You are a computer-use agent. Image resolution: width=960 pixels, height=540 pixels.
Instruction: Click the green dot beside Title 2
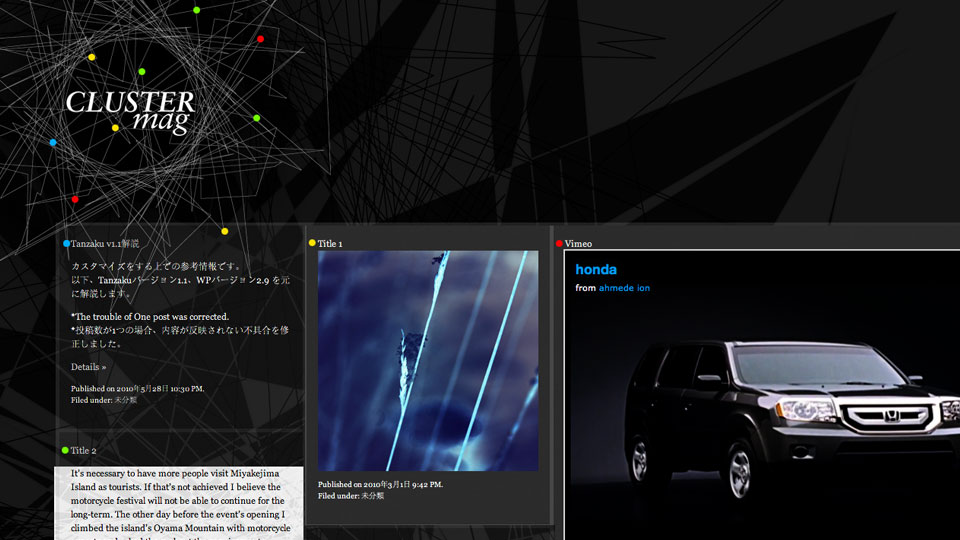click(x=65, y=450)
